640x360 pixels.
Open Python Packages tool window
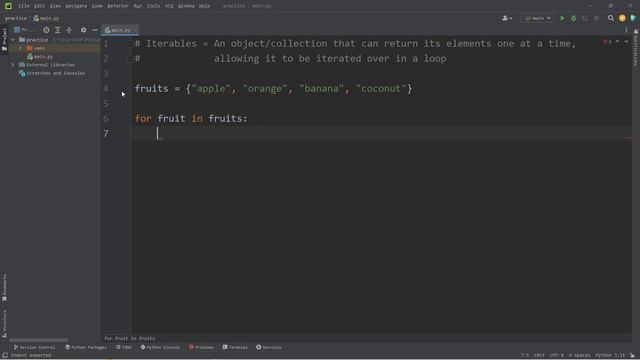point(86,347)
